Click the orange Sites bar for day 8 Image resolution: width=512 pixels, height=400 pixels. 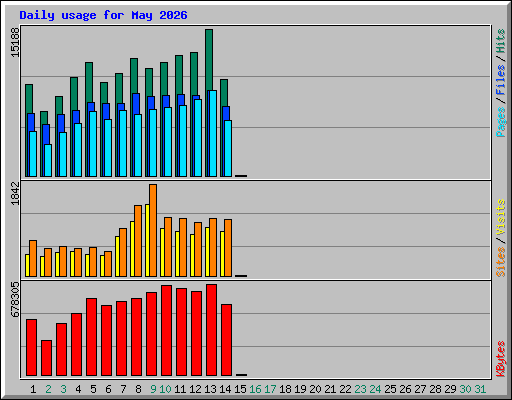pos(138,241)
